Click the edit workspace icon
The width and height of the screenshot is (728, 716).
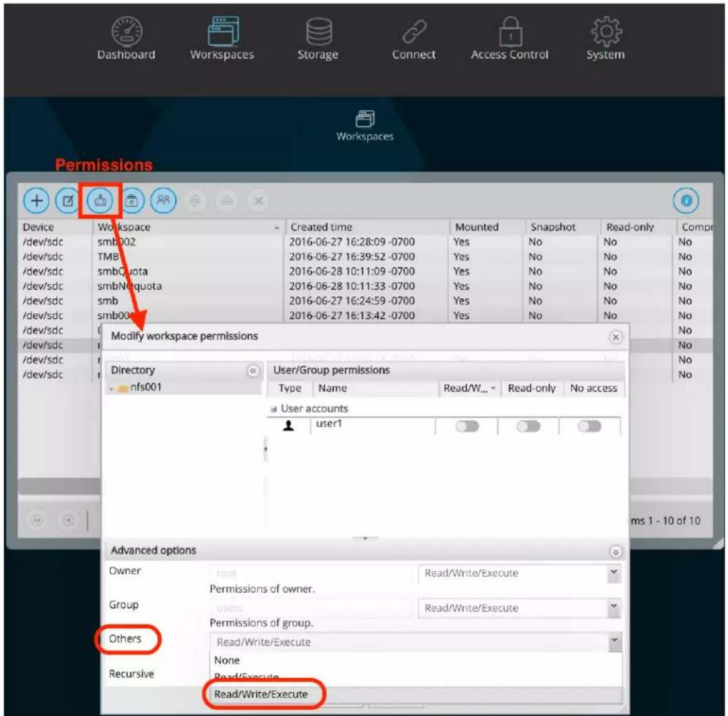[68, 201]
